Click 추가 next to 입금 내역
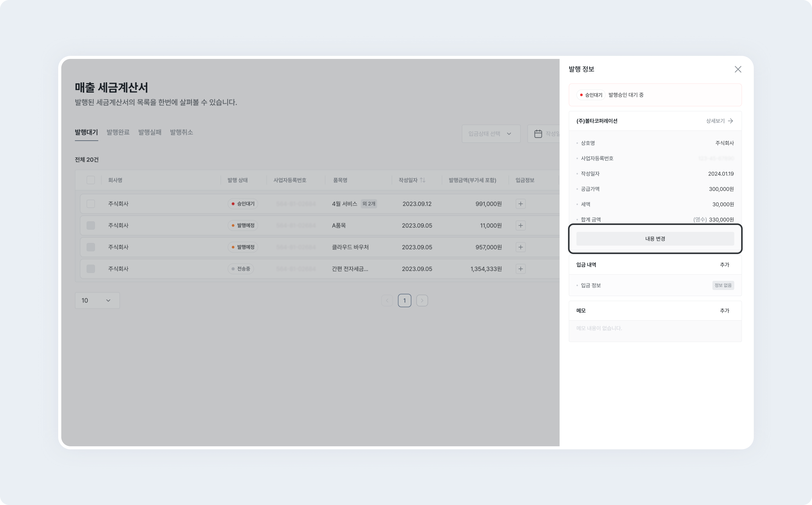The height and width of the screenshot is (505, 812). tap(725, 264)
